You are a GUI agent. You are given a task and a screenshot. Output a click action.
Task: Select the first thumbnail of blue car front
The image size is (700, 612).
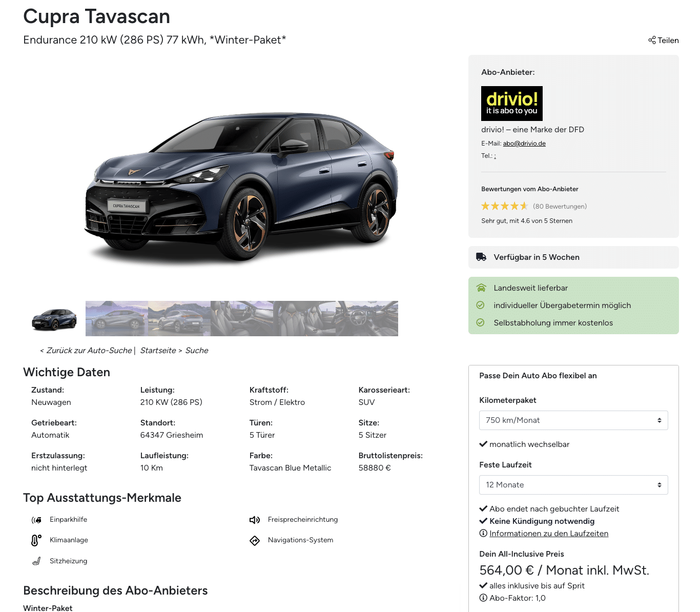(x=54, y=319)
